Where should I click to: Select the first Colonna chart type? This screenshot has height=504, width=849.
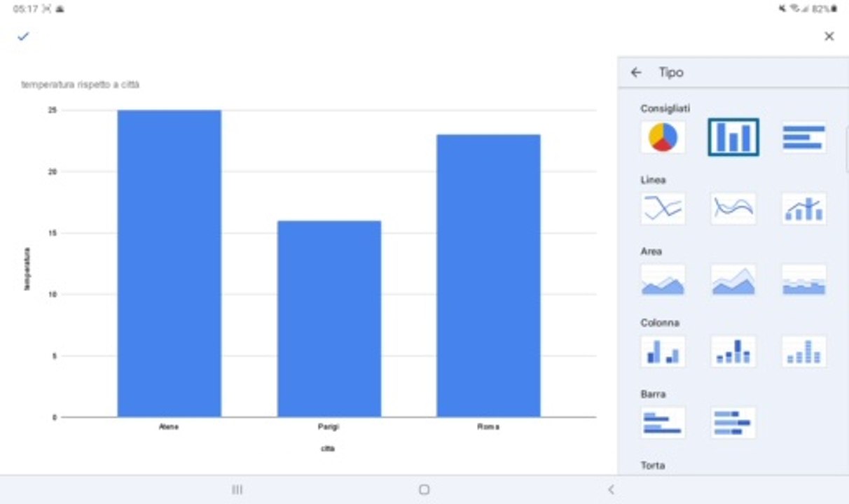(x=663, y=351)
